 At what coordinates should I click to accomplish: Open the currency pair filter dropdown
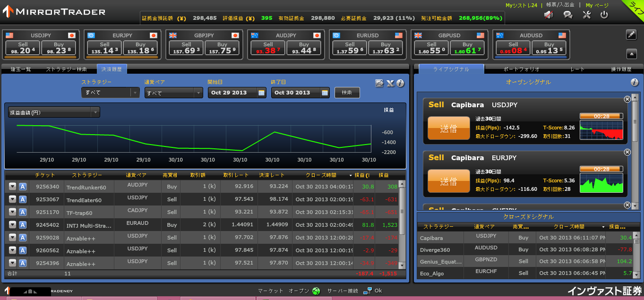click(173, 93)
